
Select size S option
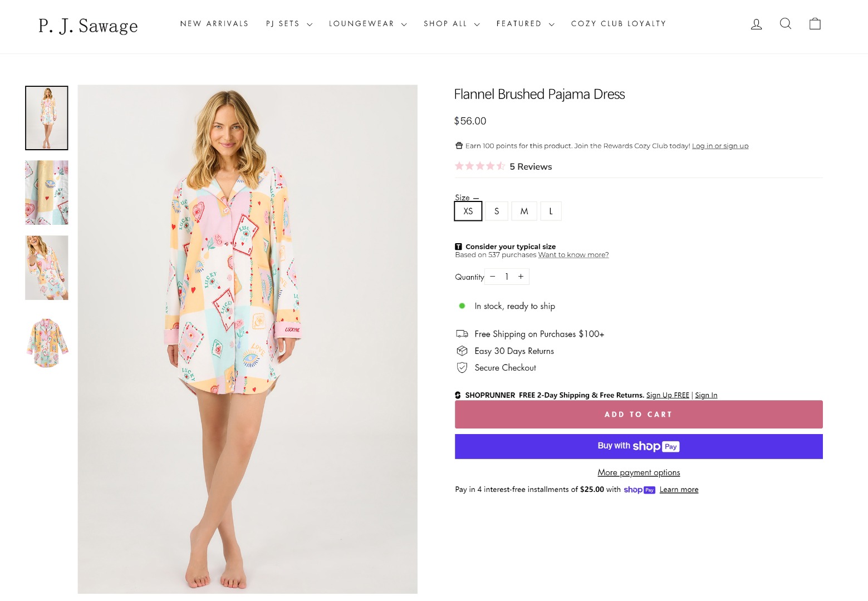pyautogui.click(x=497, y=211)
